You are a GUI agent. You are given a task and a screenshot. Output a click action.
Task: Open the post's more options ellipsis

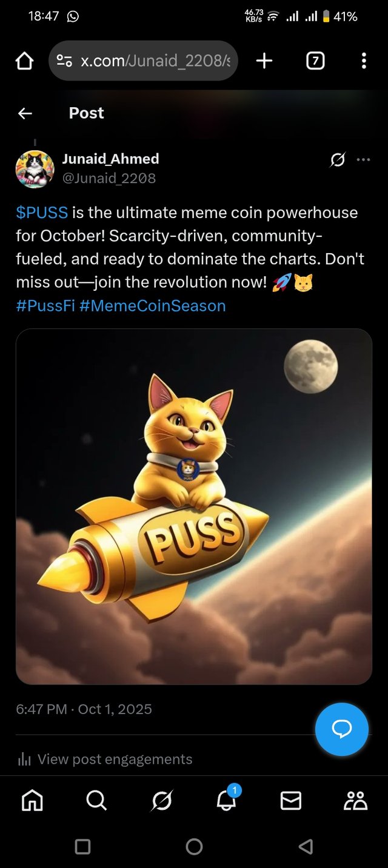point(363,160)
